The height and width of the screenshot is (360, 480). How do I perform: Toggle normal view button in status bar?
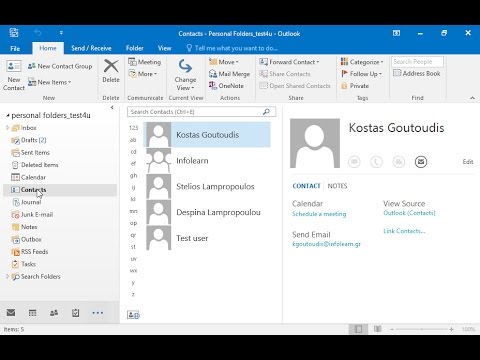point(358,329)
